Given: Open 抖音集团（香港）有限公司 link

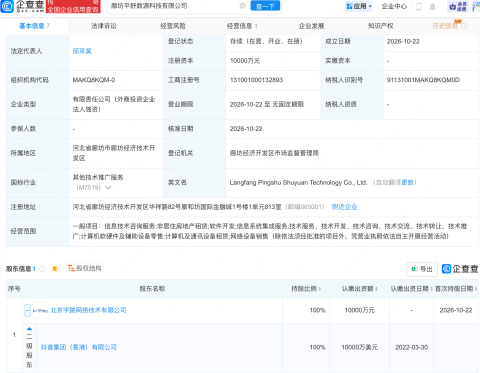Looking at the screenshot, I should 79,347.
